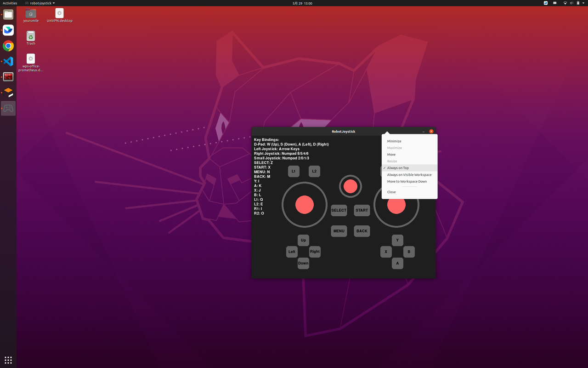Click the "BACK: M" binding text
This screenshot has width=588, height=368.
click(262, 177)
